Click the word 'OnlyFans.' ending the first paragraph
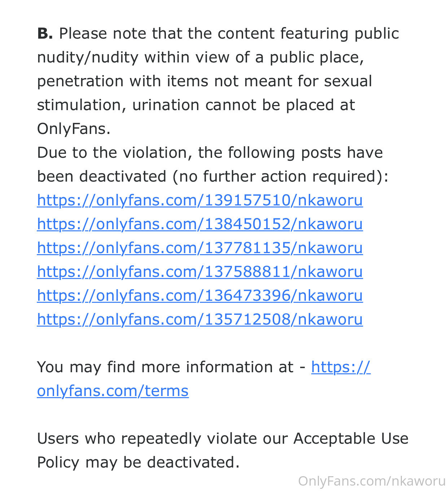 tap(74, 129)
